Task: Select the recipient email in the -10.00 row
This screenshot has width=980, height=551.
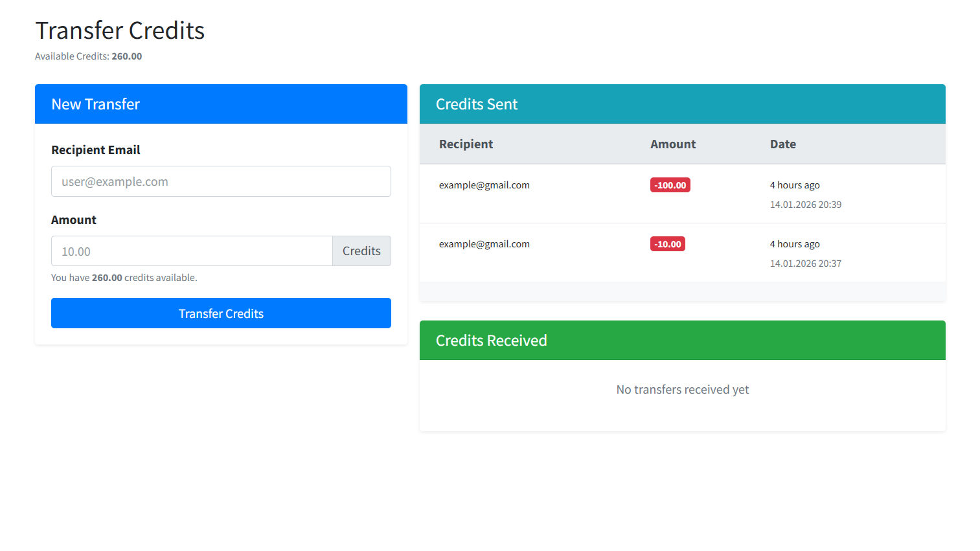Action: (x=484, y=244)
